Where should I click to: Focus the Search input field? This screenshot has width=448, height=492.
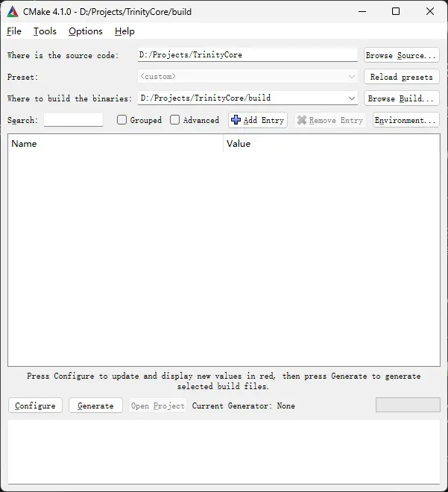73,120
